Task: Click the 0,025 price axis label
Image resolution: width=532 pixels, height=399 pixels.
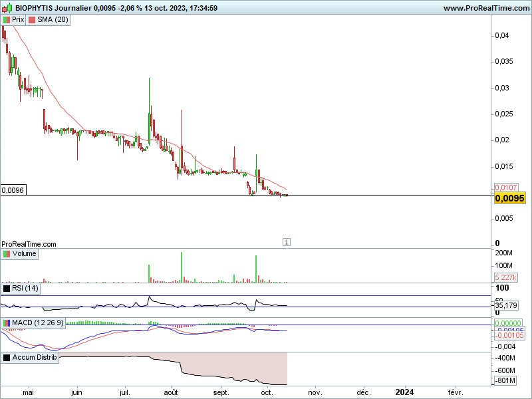Action: 504,114
